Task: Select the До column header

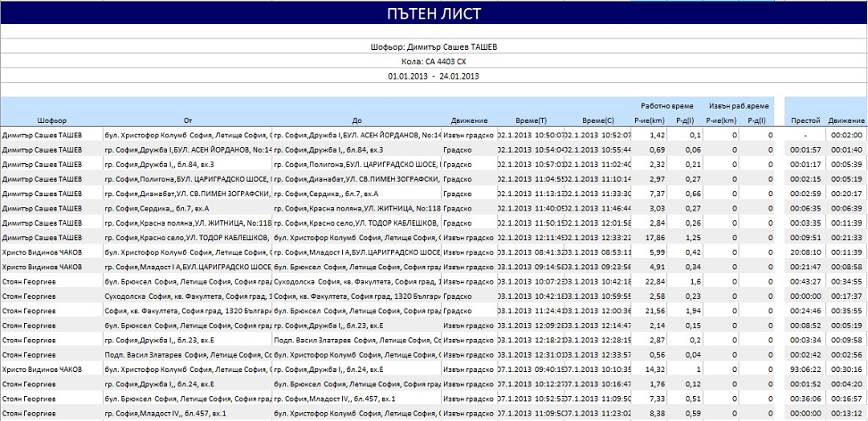Action: tap(357, 120)
